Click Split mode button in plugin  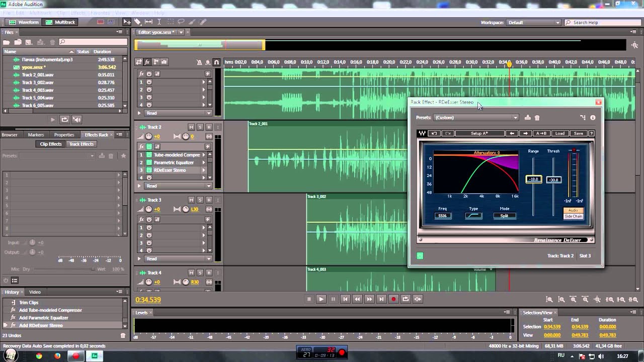(504, 216)
